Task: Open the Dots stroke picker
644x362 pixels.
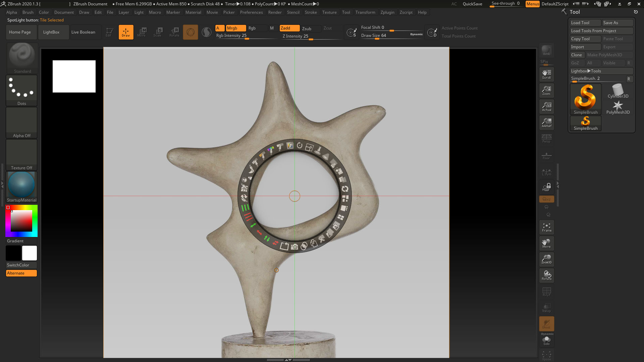Action: click(x=21, y=90)
